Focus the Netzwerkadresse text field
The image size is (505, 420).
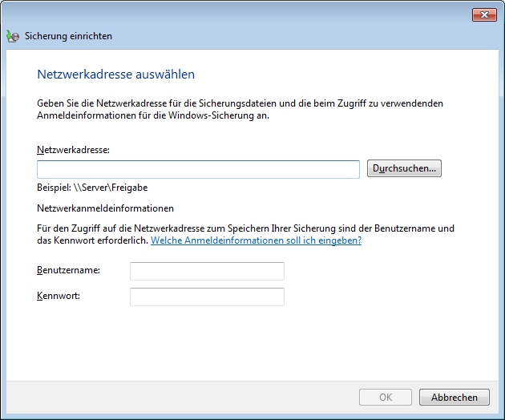click(x=198, y=169)
